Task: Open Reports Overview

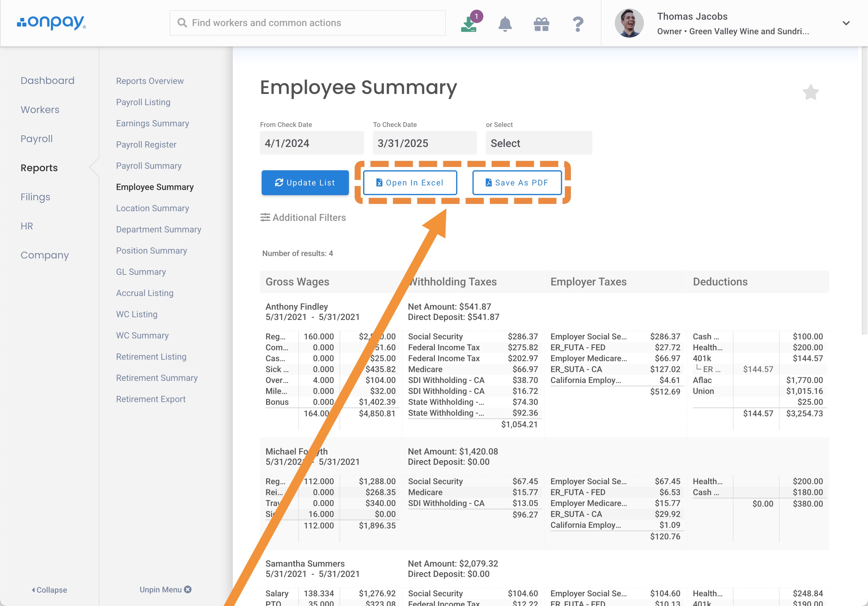Action: point(150,81)
